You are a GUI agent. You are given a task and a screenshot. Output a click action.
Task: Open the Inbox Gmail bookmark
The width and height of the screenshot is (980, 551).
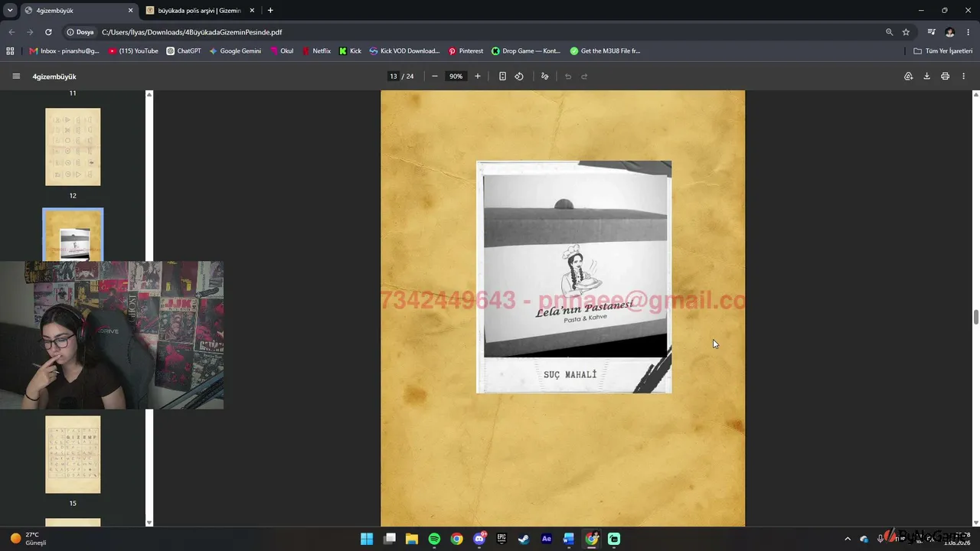pyautogui.click(x=64, y=51)
